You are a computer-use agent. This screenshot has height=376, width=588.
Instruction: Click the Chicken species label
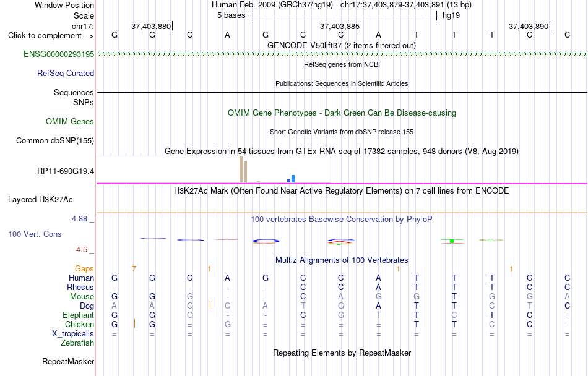(79, 325)
